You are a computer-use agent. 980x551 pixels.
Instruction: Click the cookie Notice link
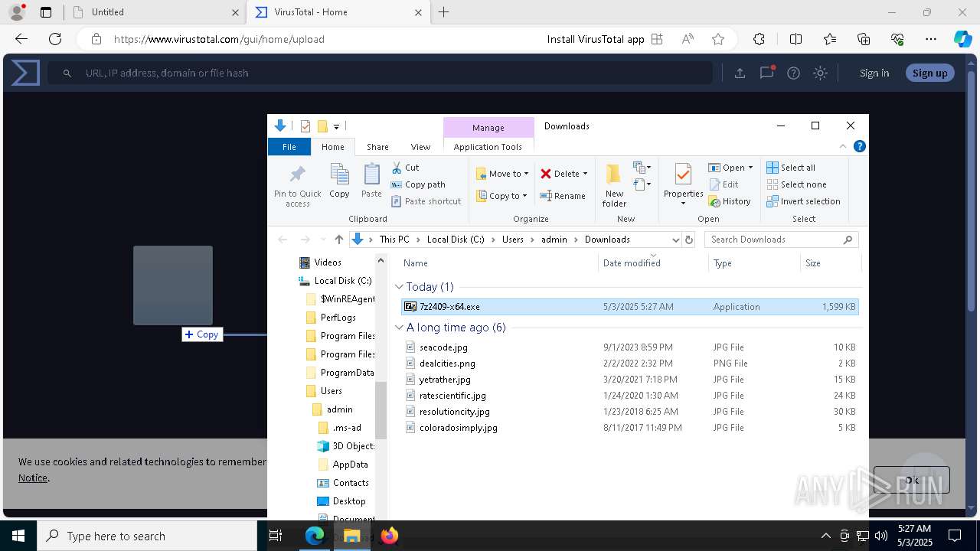[33, 478]
